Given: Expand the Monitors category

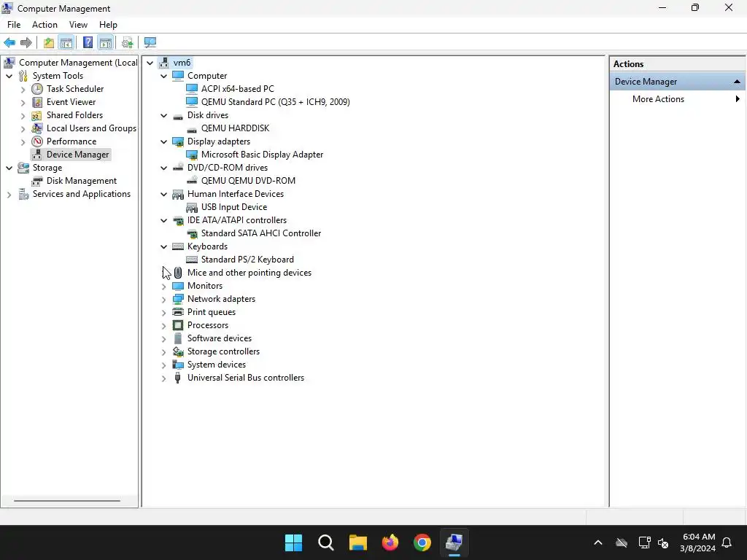Looking at the screenshot, I should click(164, 286).
